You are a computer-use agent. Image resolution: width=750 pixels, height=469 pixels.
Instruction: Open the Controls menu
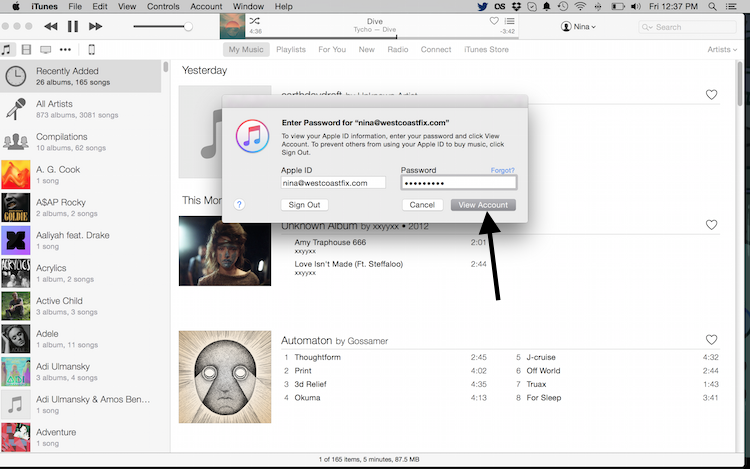163,6
